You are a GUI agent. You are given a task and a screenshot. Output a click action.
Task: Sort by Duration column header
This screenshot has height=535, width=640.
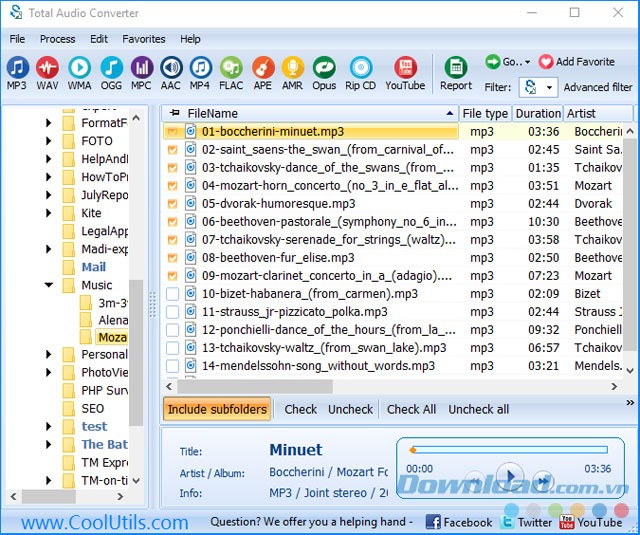(538, 113)
